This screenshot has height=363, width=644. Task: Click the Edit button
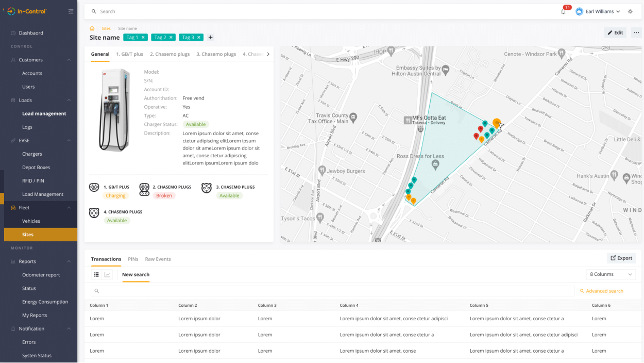pos(615,32)
